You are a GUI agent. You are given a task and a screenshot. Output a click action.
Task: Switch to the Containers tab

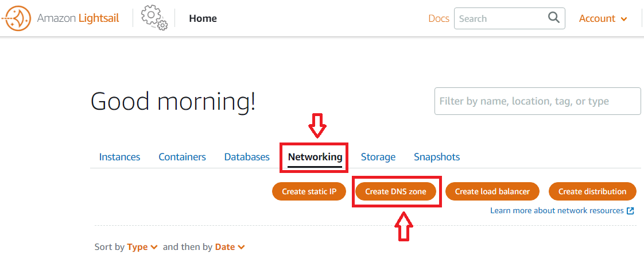pos(182,157)
